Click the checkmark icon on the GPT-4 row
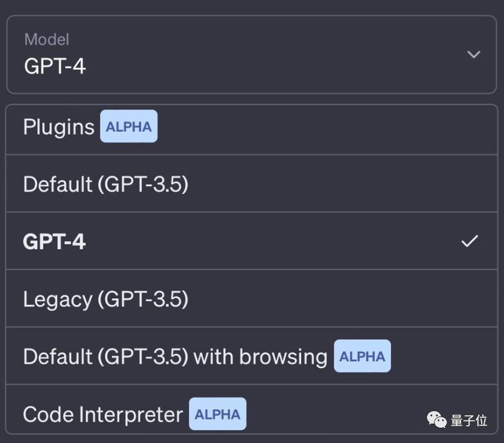The image size is (504, 443). 469,241
